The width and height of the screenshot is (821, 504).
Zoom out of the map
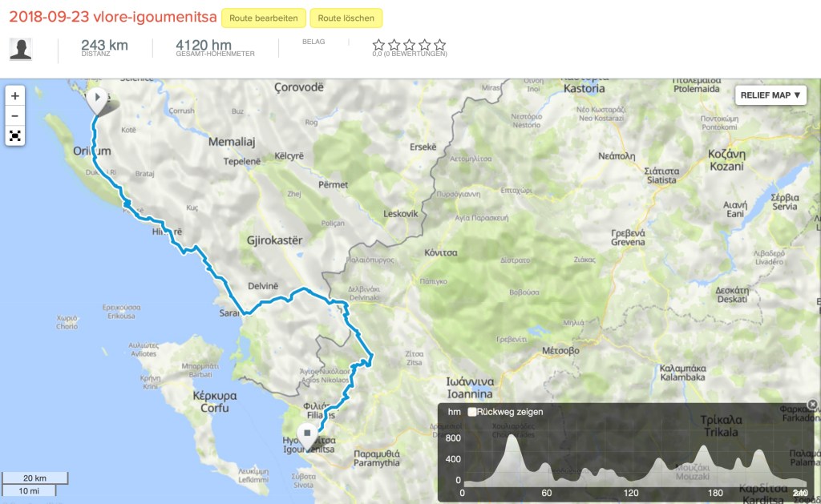pos(15,115)
